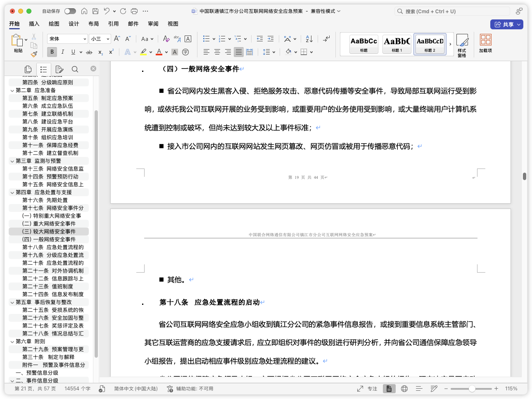Collapse the 第四章 应急处置与支援 section
The height and width of the screenshot is (399, 532).
click(12, 192)
